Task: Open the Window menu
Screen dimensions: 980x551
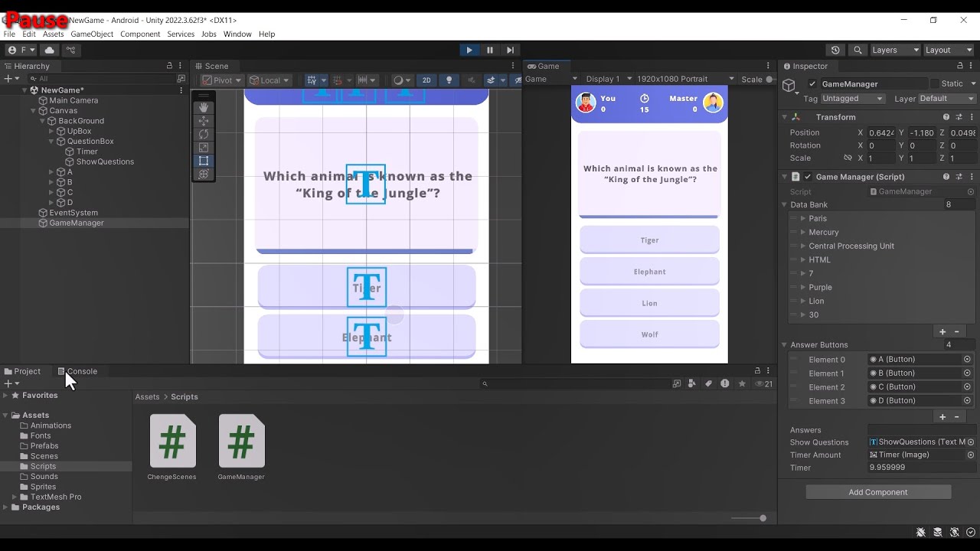Action: 237,34
